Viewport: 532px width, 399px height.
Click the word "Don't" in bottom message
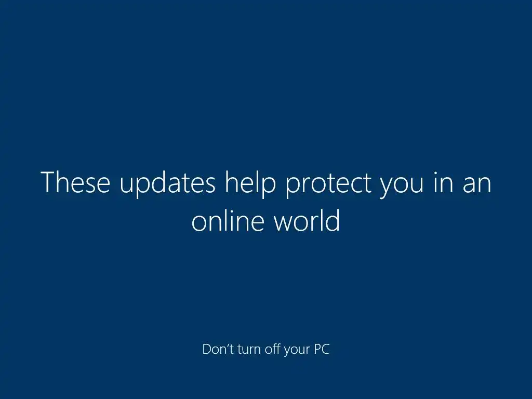tap(218, 349)
